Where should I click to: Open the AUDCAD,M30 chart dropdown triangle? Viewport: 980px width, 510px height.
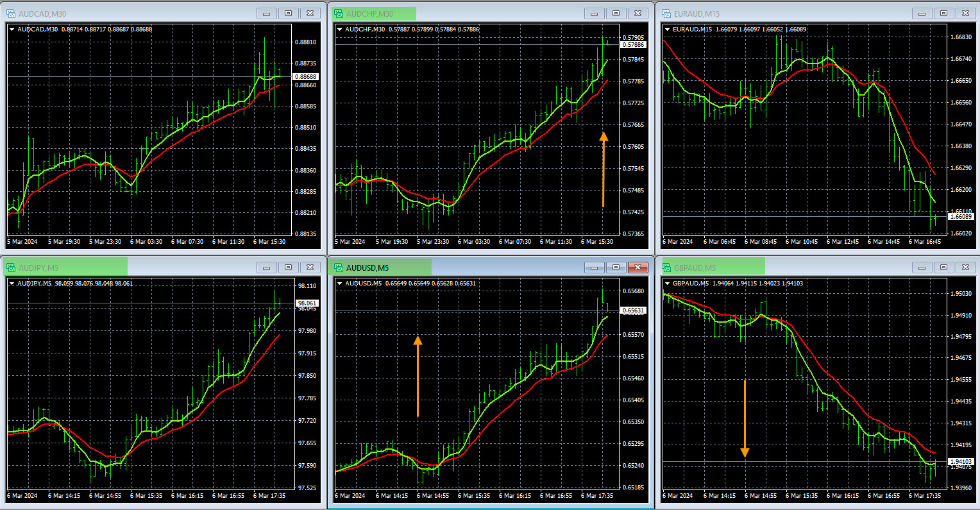(12, 30)
